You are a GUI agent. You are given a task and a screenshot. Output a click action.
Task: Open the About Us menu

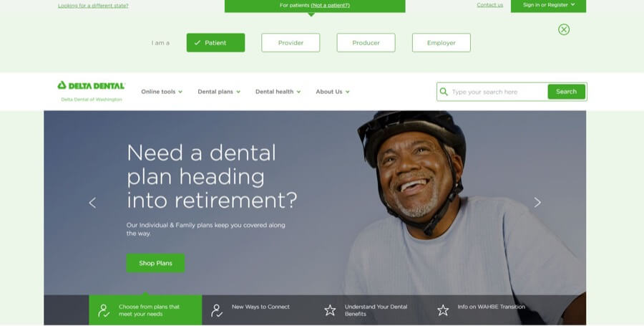coord(333,92)
